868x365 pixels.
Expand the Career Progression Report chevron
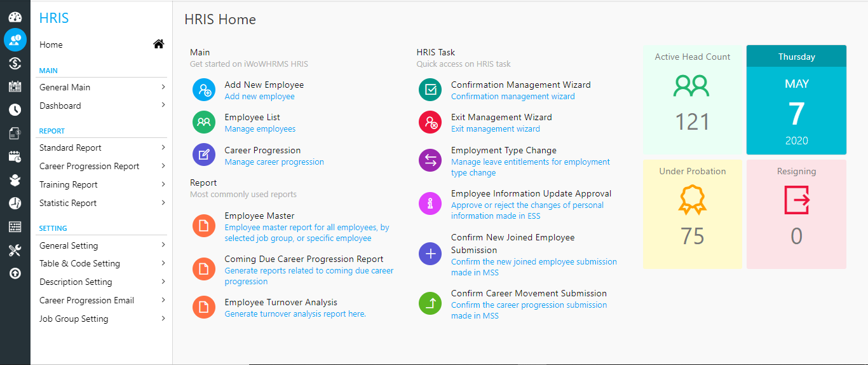tap(163, 166)
